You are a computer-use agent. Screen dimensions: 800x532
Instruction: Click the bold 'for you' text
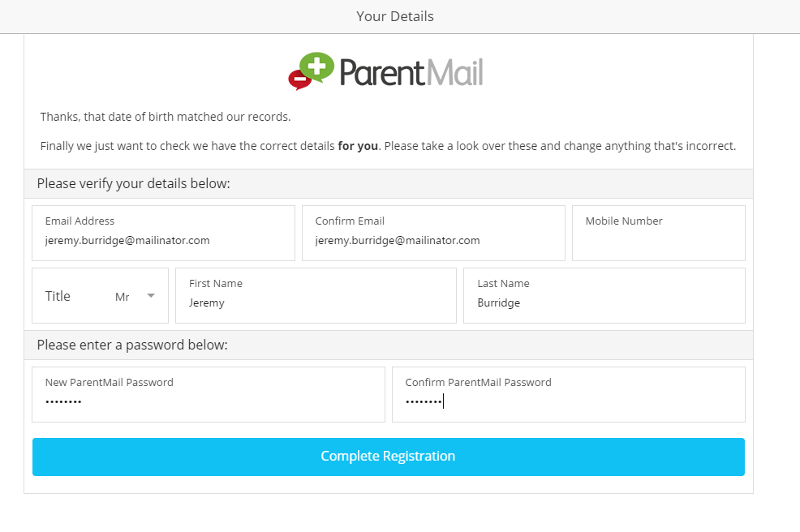358,147
